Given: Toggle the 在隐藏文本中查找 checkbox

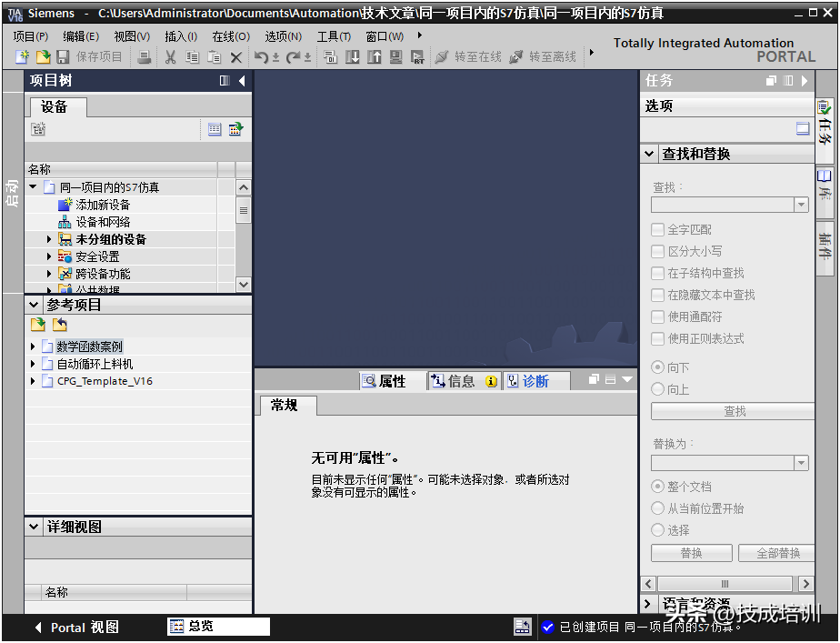Looking at the screenshot, I should 657,296.
